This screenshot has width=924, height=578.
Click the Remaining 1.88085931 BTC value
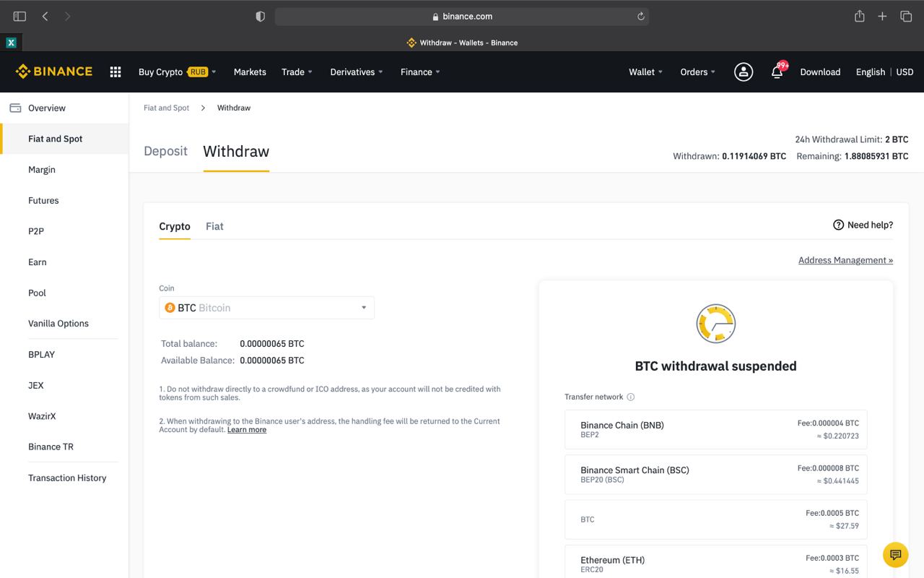coord(876,156)
